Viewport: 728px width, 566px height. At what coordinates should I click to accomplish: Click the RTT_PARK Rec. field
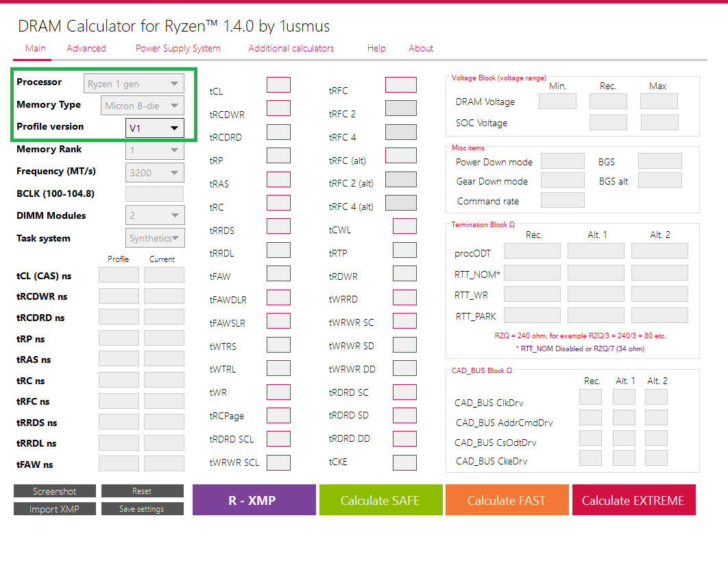(533, 316)
